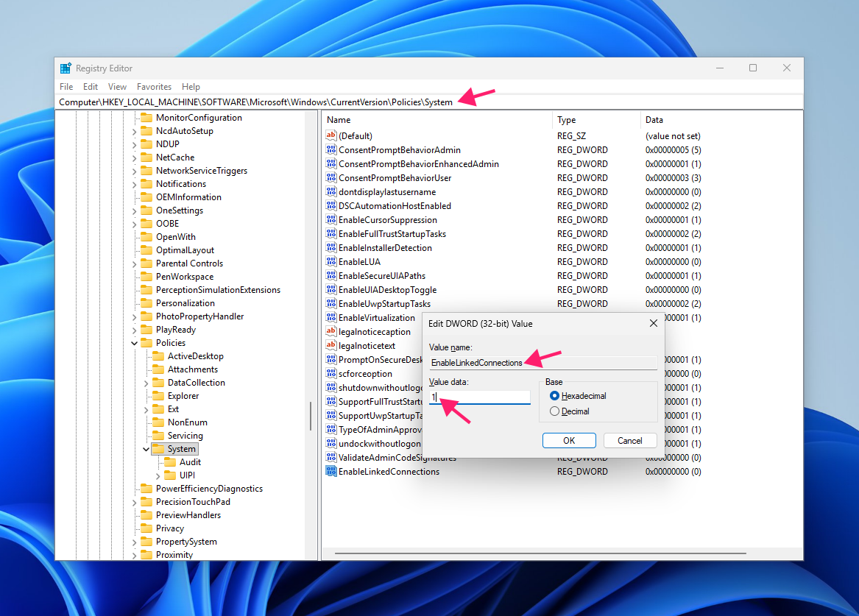This screenshot has width=859, height=616.
Task: Expand the UIPI subkey
Action: [x=158, y=476]
